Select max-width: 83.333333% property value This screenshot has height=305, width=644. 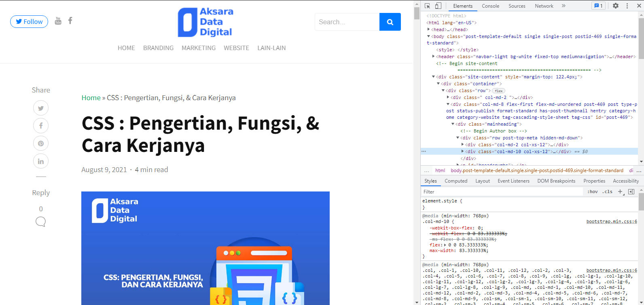click(x=473, y=250)
